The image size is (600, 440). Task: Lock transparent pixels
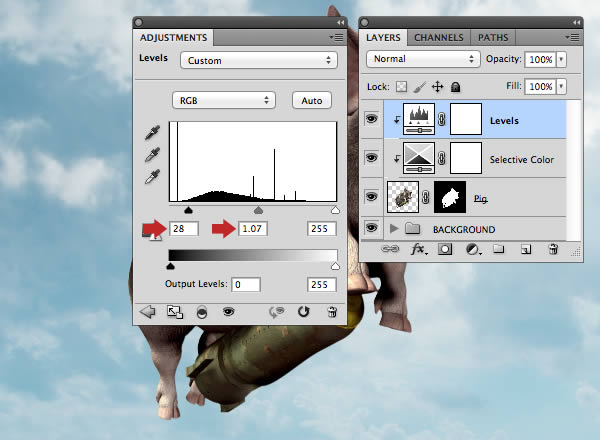pyautogui.click(x=401, y=86)
